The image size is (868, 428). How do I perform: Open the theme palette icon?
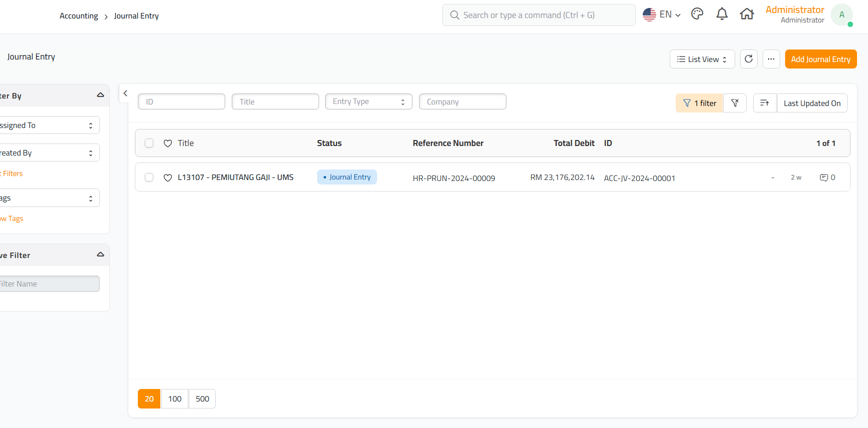click(x=697, y=14)
